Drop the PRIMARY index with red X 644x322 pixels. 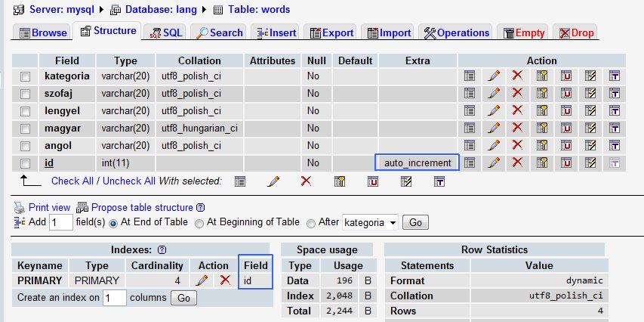coord(225,280)
